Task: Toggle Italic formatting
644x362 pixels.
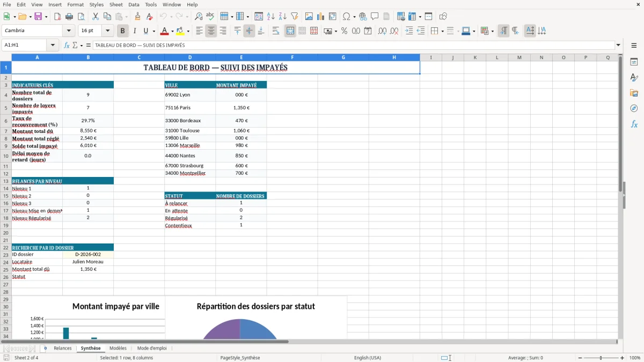Action: point(135,31)
